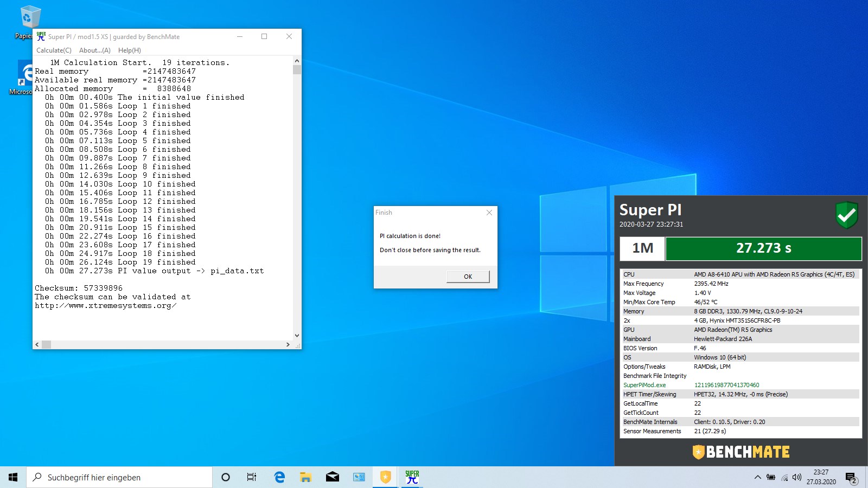
Task: Open the taskbar clock showing 23:27
Action: (x=821, y=477)
